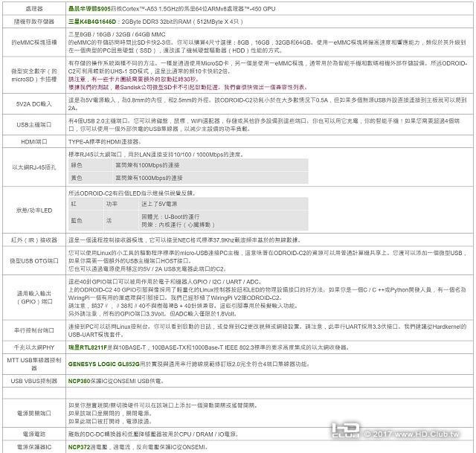This screenshot has height=453, width=476.
Task: Click the 紅外（IR）接收器 row label
Action: (34, 240)
